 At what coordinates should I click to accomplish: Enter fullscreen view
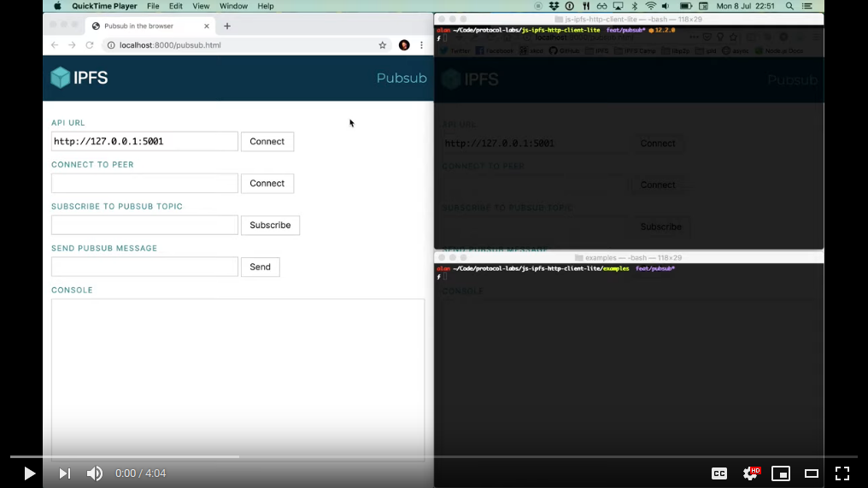click(x=842, y=473)
